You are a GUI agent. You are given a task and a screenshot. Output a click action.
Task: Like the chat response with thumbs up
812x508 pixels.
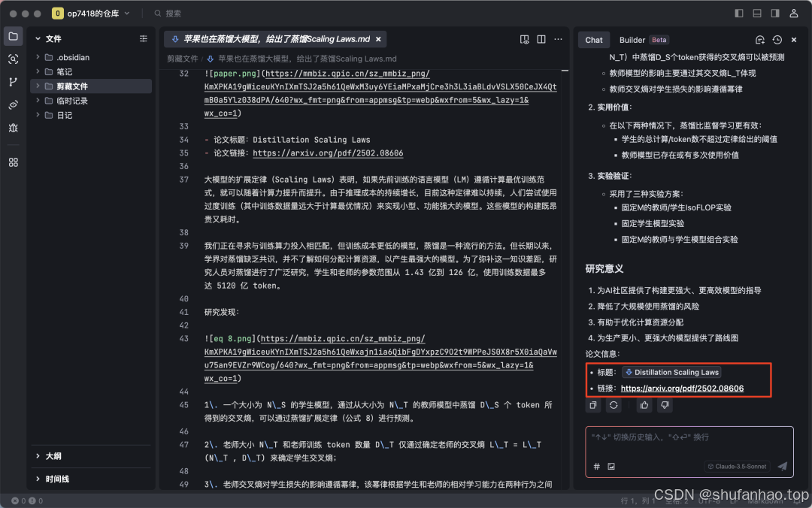tap(644, 406)
